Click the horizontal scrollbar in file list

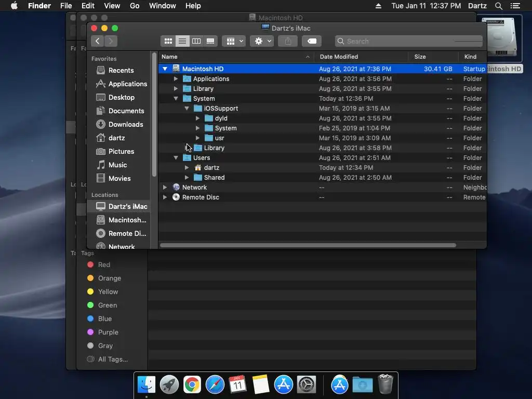[x=308, y=245]
